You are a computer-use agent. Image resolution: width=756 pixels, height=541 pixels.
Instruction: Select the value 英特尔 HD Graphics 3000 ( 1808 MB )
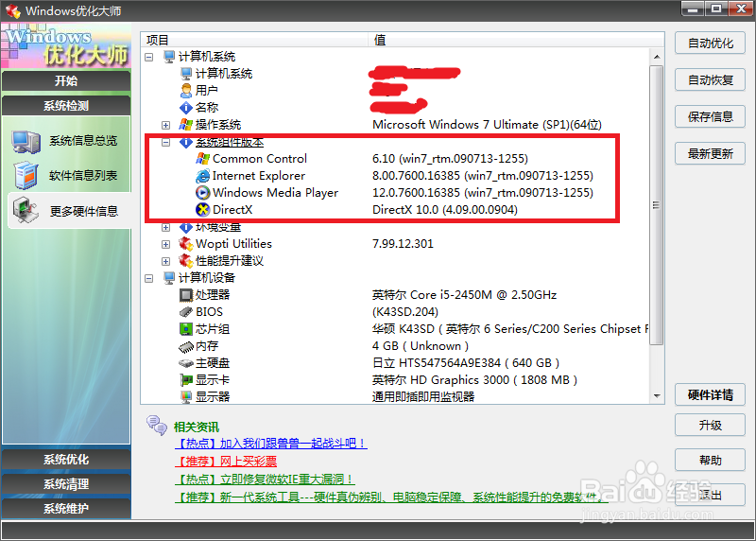coord(475,380)
